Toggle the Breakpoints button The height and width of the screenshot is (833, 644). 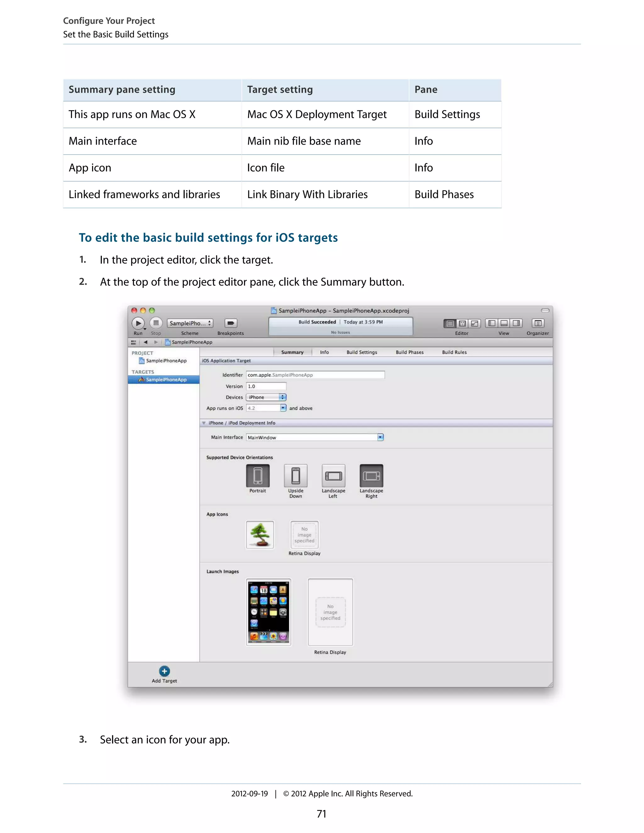click(x=231, y=323)
